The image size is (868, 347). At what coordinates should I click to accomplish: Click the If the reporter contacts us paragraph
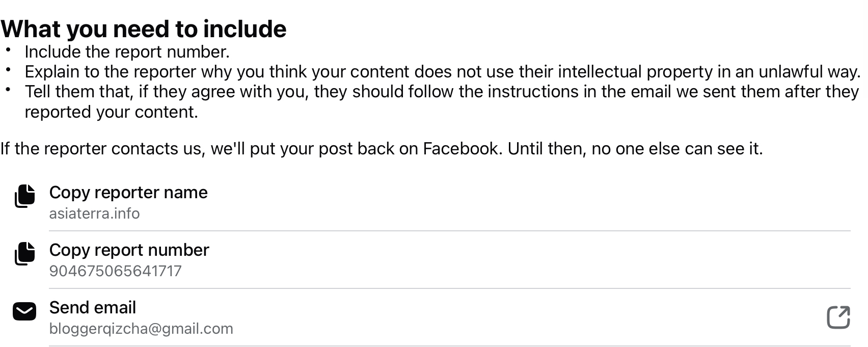[x=381, y=149]
